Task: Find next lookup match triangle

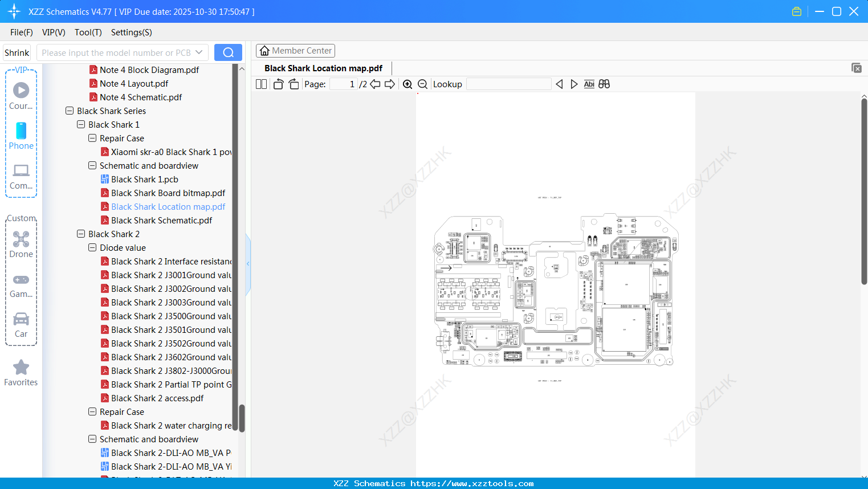Action: pos(574,84)
